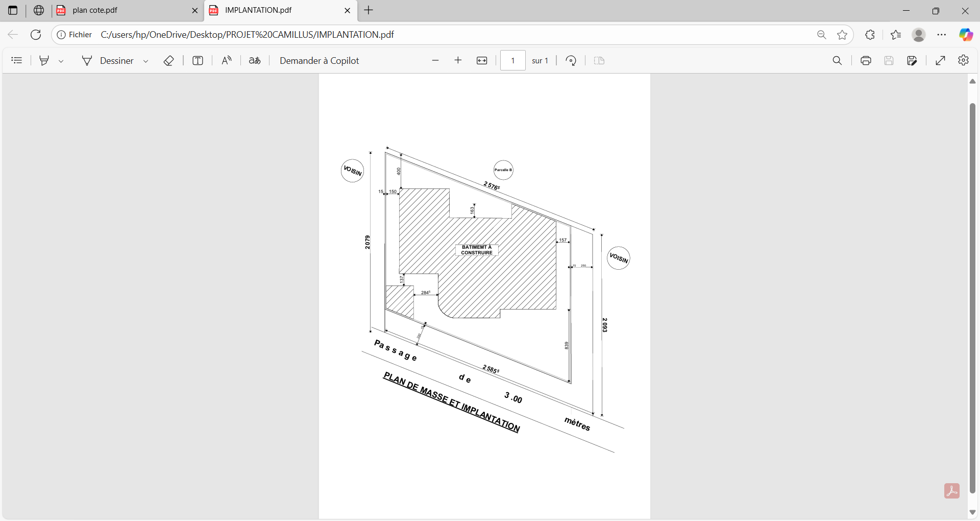Click the translate icon

255,61
